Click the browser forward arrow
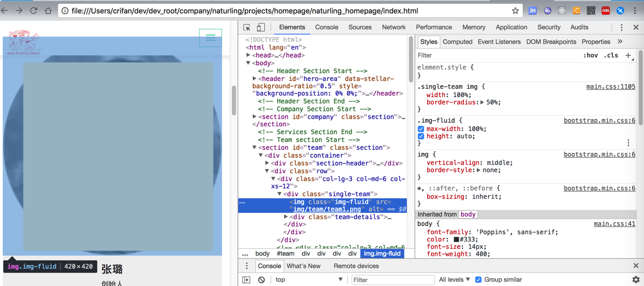Viewport: 644px width, 286px height. coord(19,10)
